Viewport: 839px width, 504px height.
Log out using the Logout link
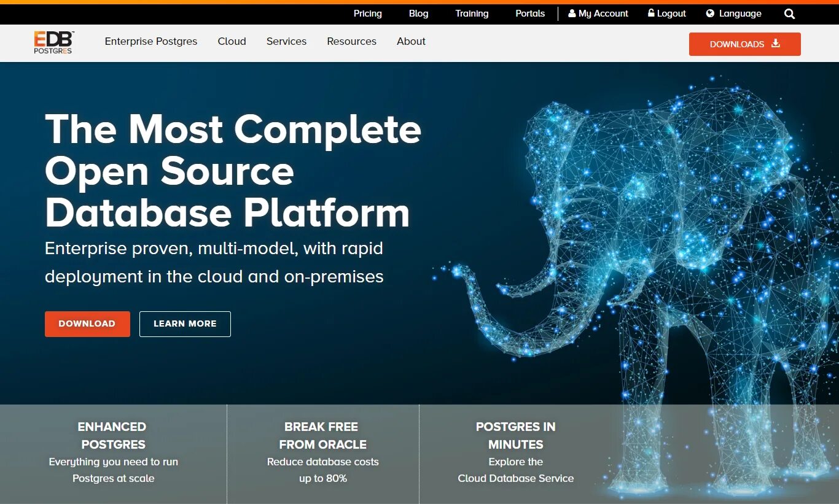coord(667,14)
